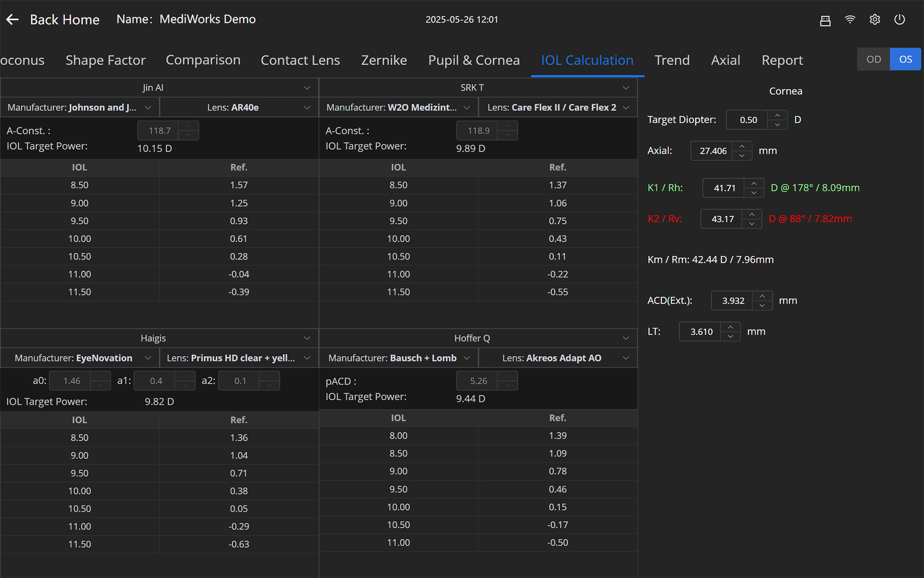This screenshot has width=924, height=578.
Task: Expand Lens Primus HD clear dropdown
Action: pos(239,358)
